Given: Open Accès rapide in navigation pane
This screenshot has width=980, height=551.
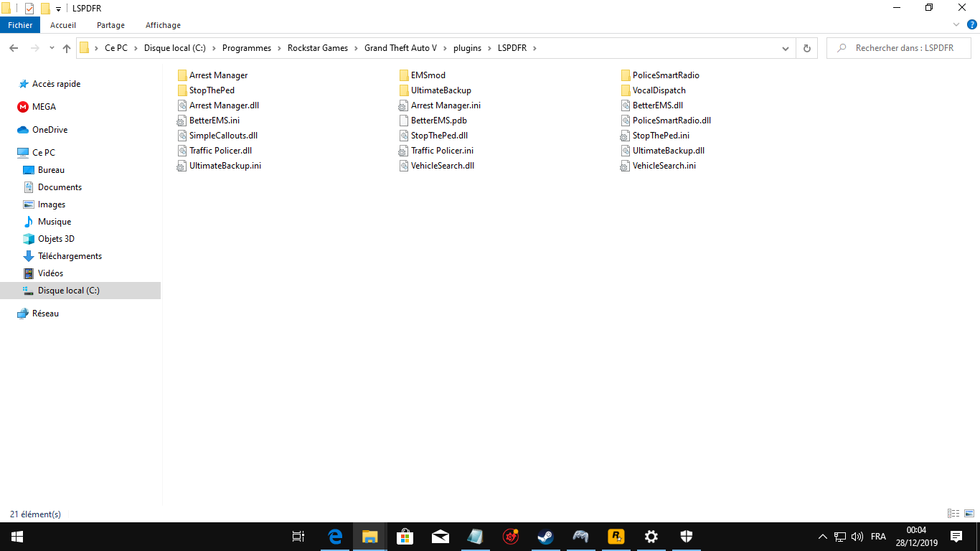Looking at the screenshot, I should tap(56, 84).
